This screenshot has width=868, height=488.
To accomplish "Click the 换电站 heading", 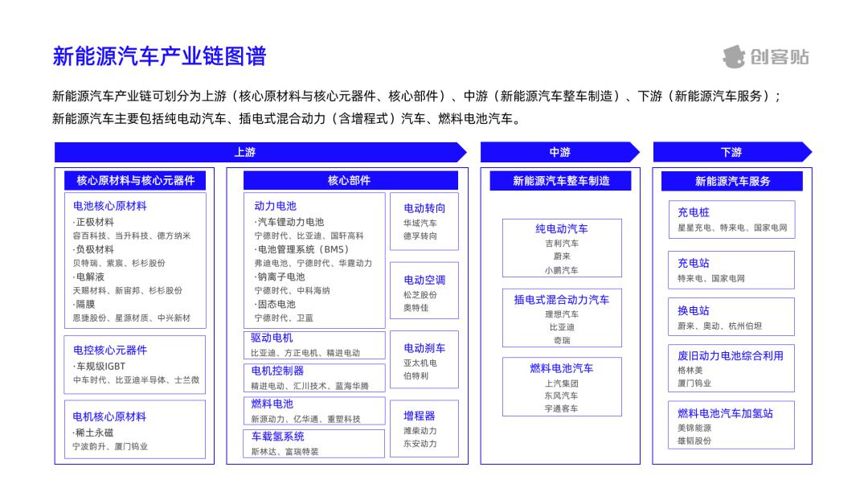I will tap(694, 311).
